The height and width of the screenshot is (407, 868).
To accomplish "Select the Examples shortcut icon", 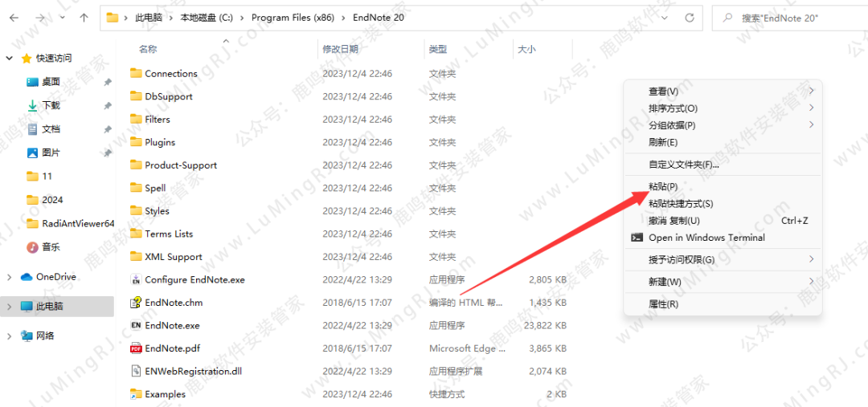I will pos(136,394).
